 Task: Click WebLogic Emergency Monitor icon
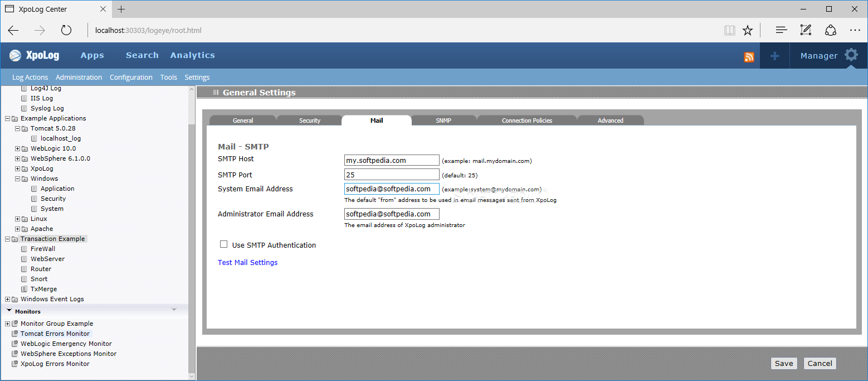14,344
